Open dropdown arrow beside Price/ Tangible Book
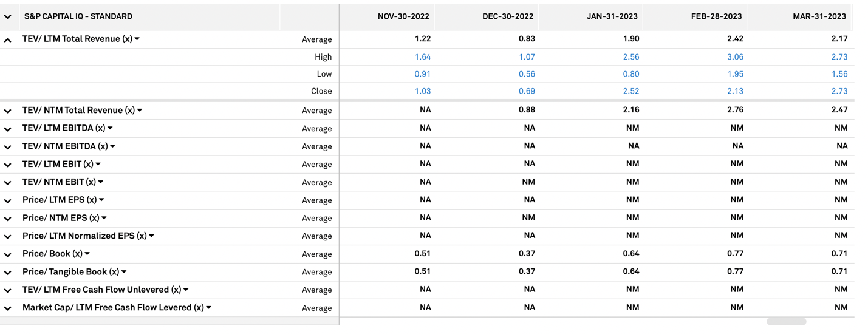The height and width of the screenshot is (334, 868). pyautogui.click(x=124, y=272)
